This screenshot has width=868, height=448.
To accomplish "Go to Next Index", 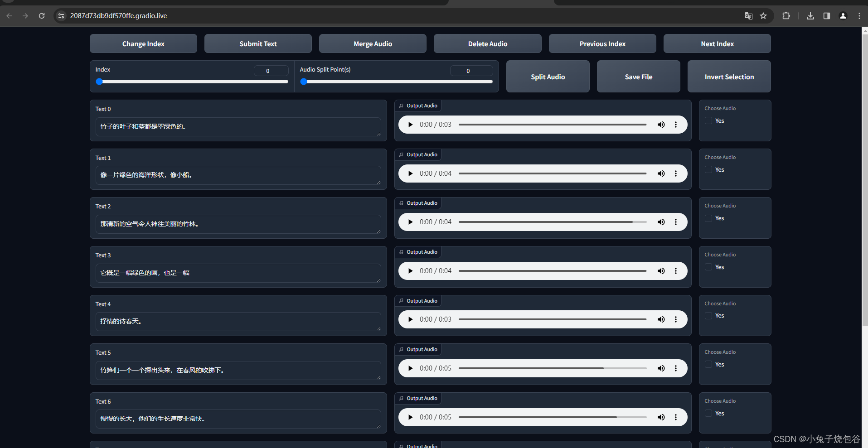I will 717,43.
